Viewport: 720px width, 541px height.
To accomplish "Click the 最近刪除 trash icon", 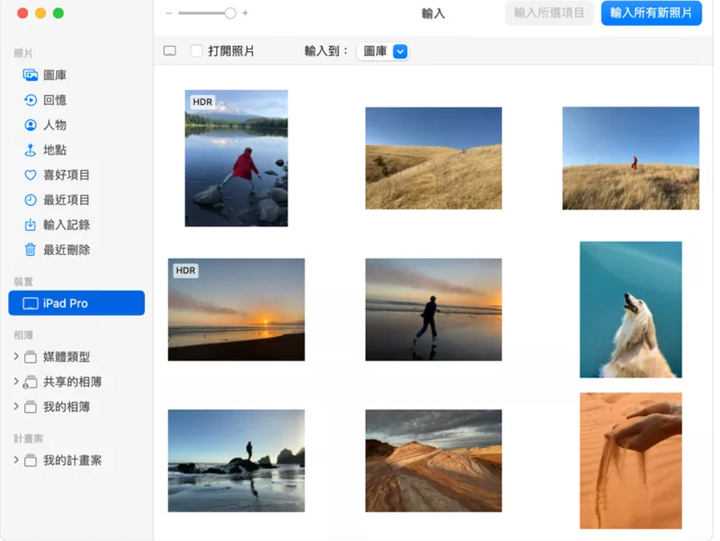I will [x=30, y=250].
